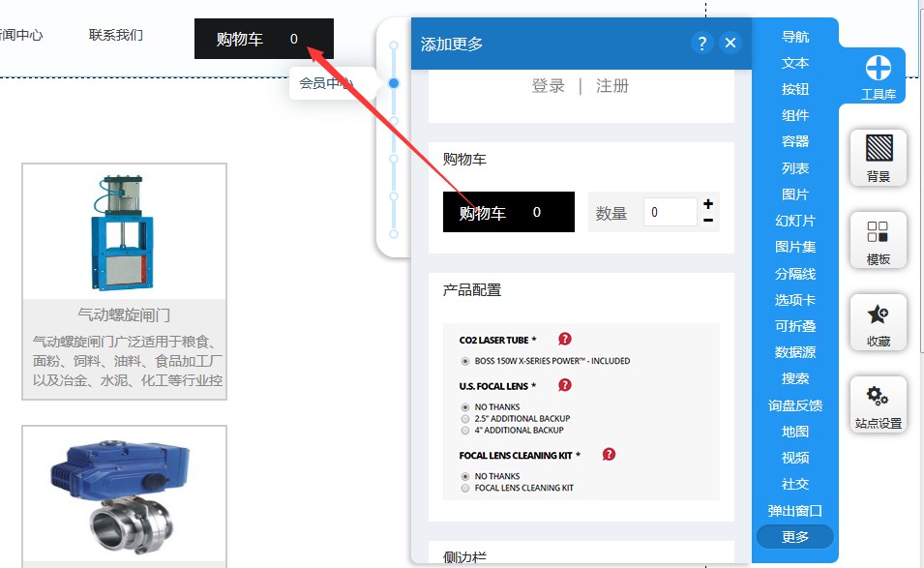Screen dimensions: 924x568
Task: Click the 购物车 cart button in page header
Action: (264, 39)
